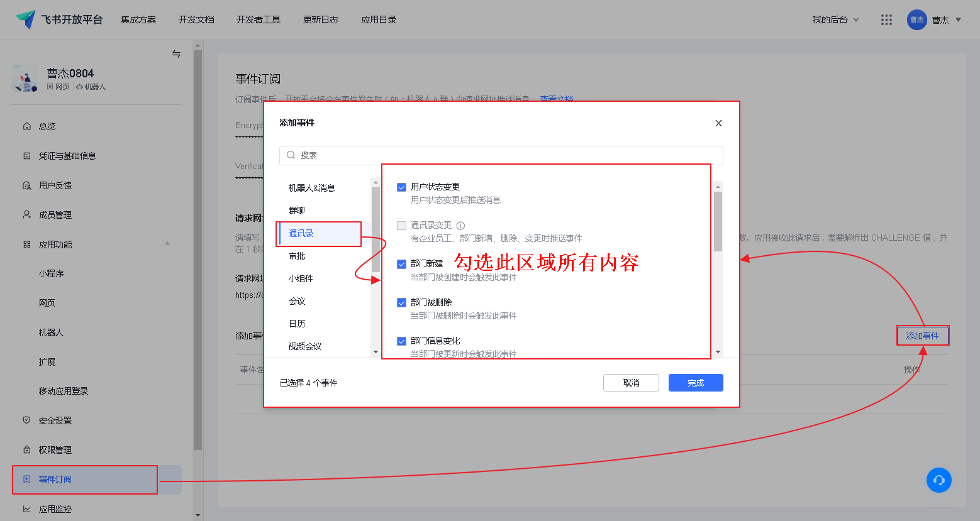Viewport: 980px width, 521px height.
Task: Click the 完成 button
Action: click(695, 383)
